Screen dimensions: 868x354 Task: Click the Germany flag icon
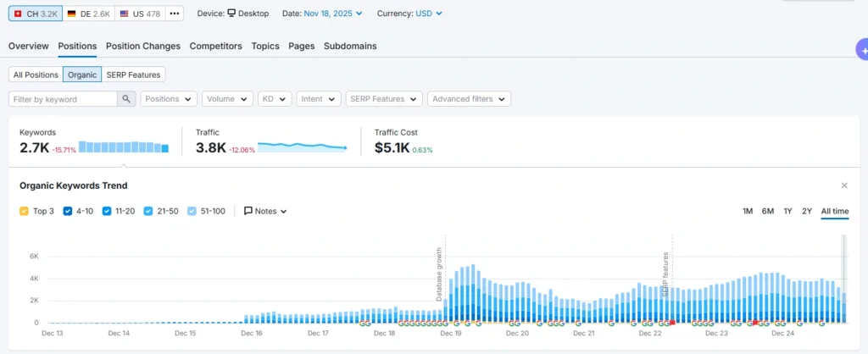point(71,14)
